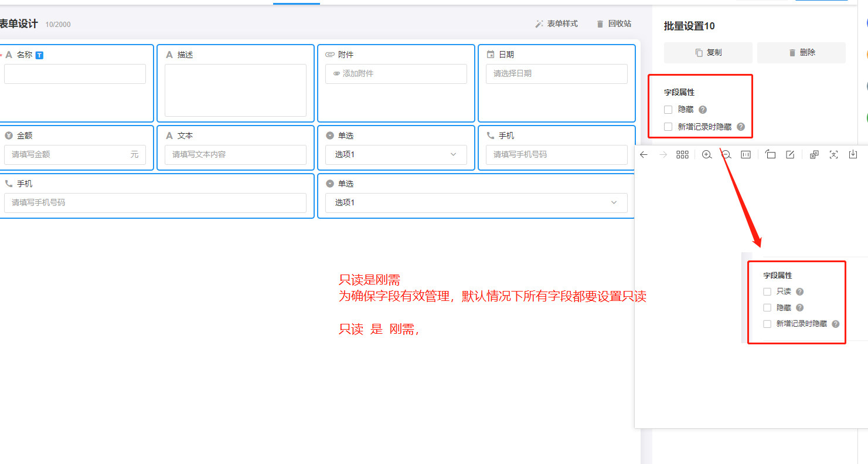The width and height of the screenshot is (868, 464).
Task: Click help icon next to 新增记录时隐藏 under 批量设置10
Action: click(741, 127)
